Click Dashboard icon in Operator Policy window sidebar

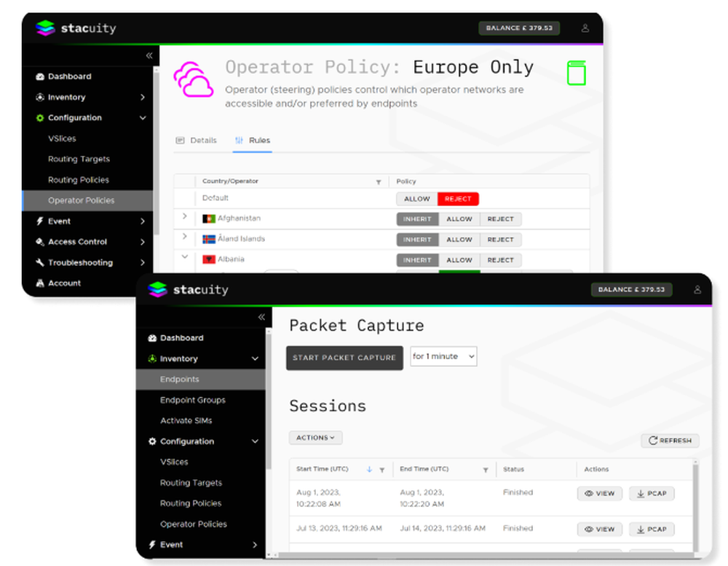click(x=40, y=76)
